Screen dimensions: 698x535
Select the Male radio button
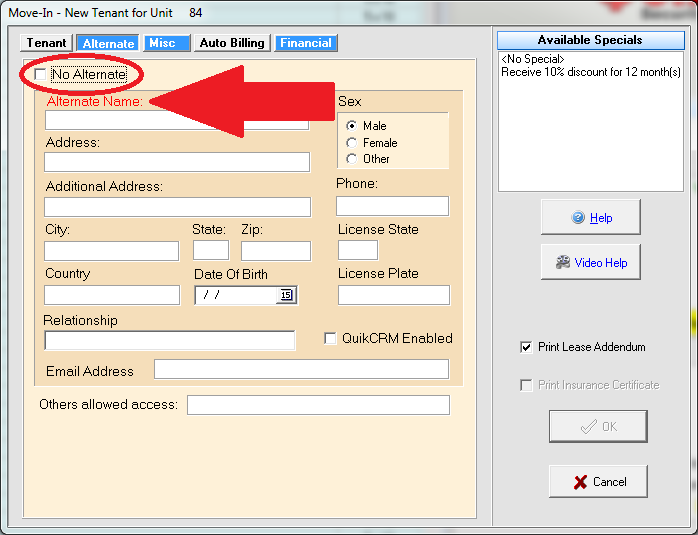point(352,126)
